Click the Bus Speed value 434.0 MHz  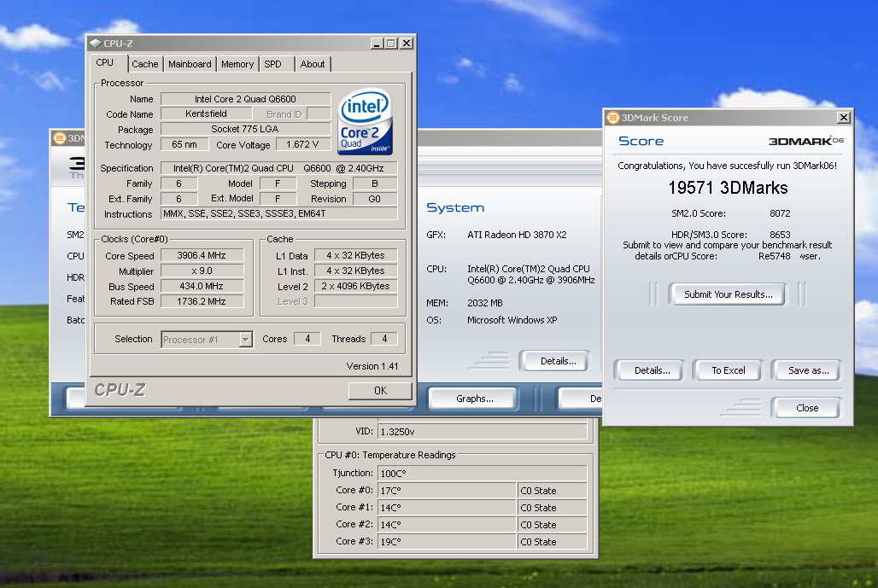pyautogui.click(x=202, y=286)
